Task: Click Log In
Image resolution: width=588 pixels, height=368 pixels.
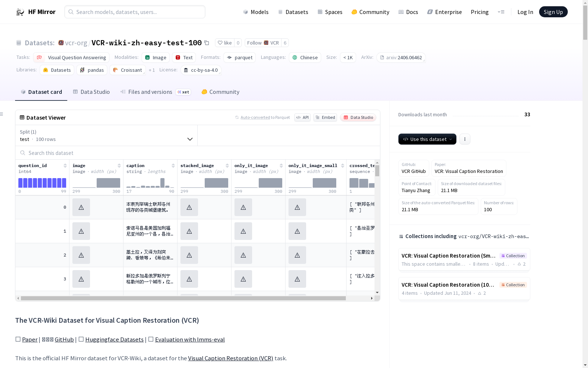Action: pyautogui.click(x=525, y=12)
